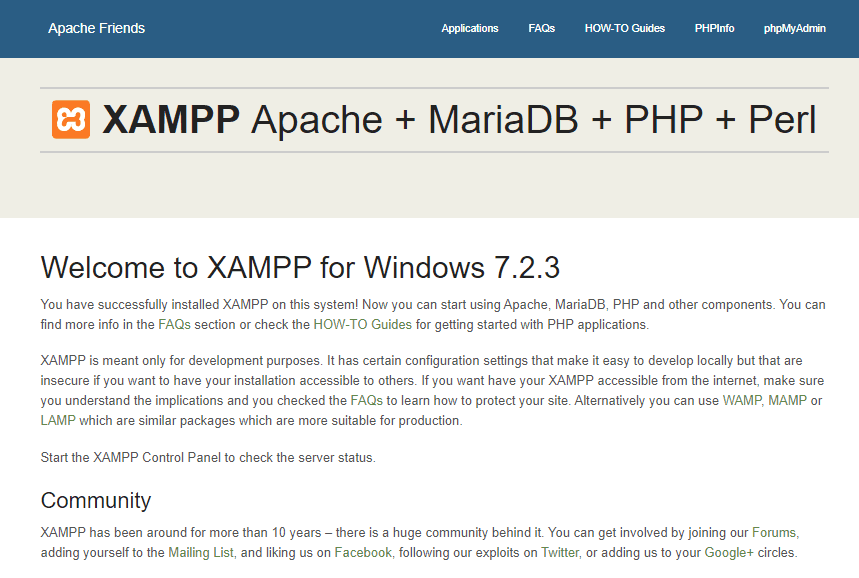Image resolution: width=859 pixels, height=578 pixels.
Task: Follow XAMPP via the Twitter link
Action: pyautogui.click(x=559, y=551)
